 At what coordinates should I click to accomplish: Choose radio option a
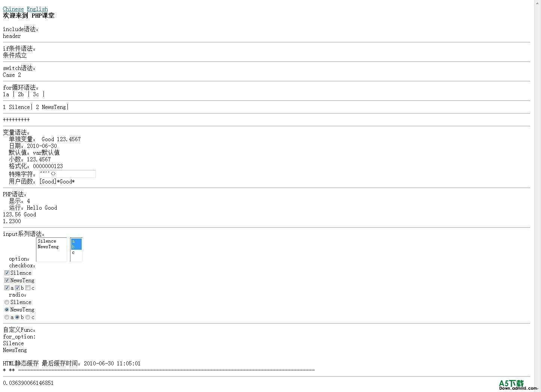[7, 317]
